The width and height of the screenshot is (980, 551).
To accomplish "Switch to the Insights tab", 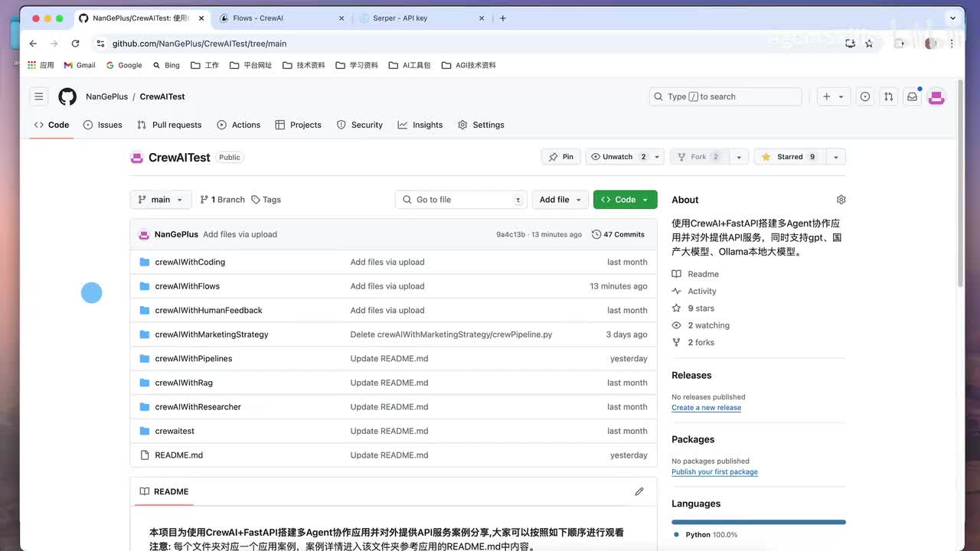I will 420,125.
